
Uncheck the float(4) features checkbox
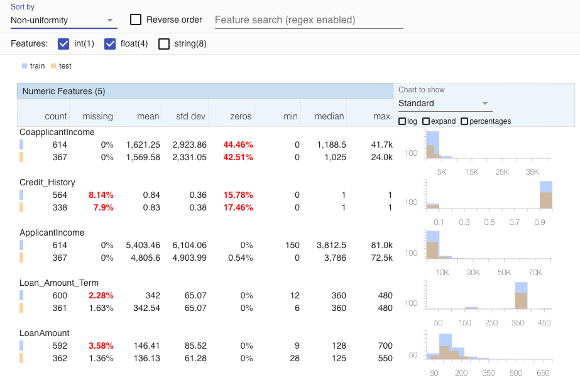click(111, 44)
